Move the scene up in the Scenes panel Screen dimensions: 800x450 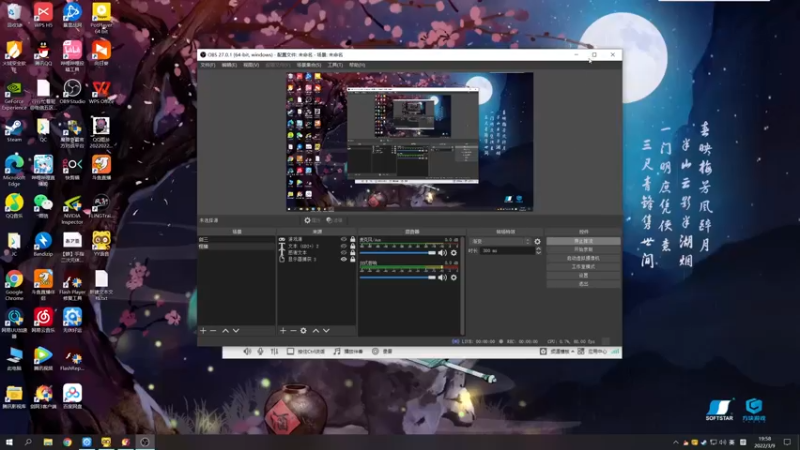(x=226, y=331)
